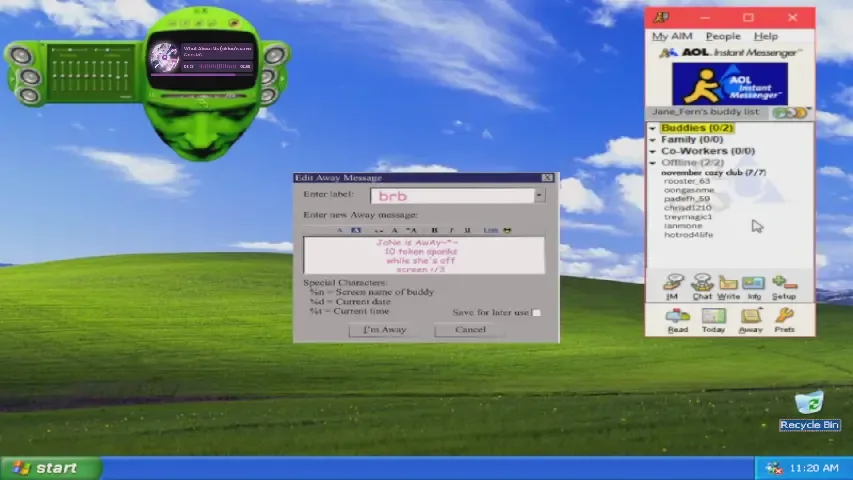The image size is (853, 480).
Task: Open the Enter label dropdown
Action: tap(539, 196)
